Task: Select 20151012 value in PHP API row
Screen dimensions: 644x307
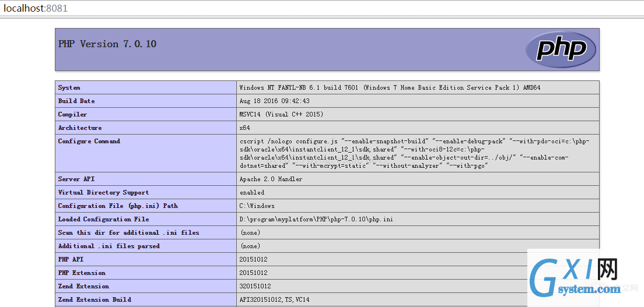Action: click(x=253, y=259)
